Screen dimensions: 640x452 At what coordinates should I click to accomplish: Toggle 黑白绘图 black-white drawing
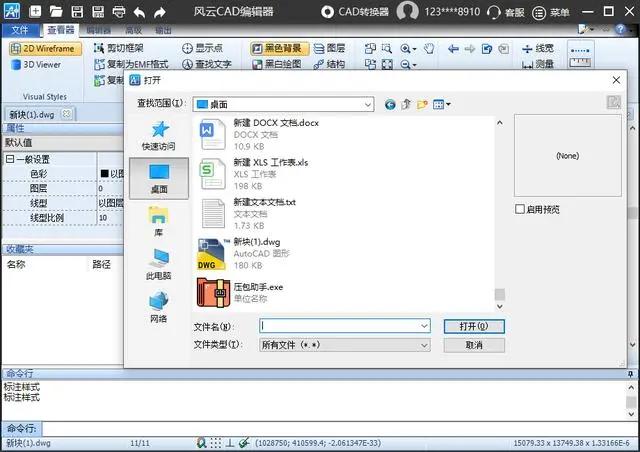pyautogui.click(x=277, y=64)
